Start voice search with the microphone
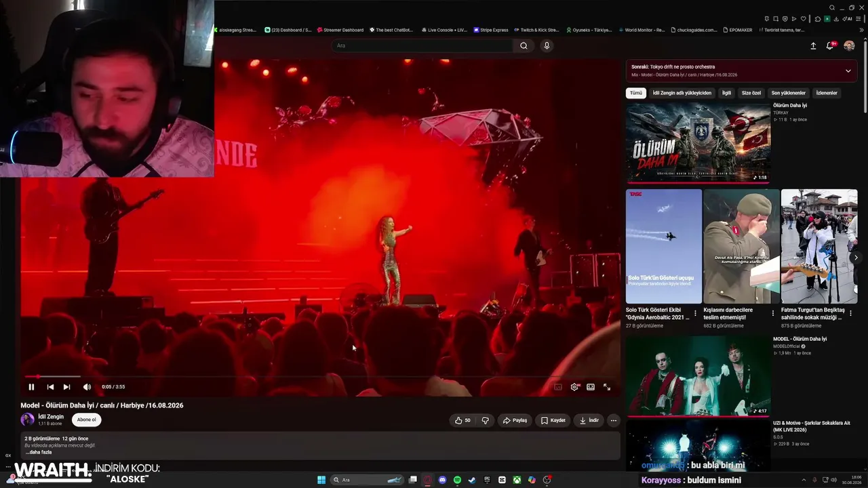This screenshot has width=868, height=488. coord(547,45)
